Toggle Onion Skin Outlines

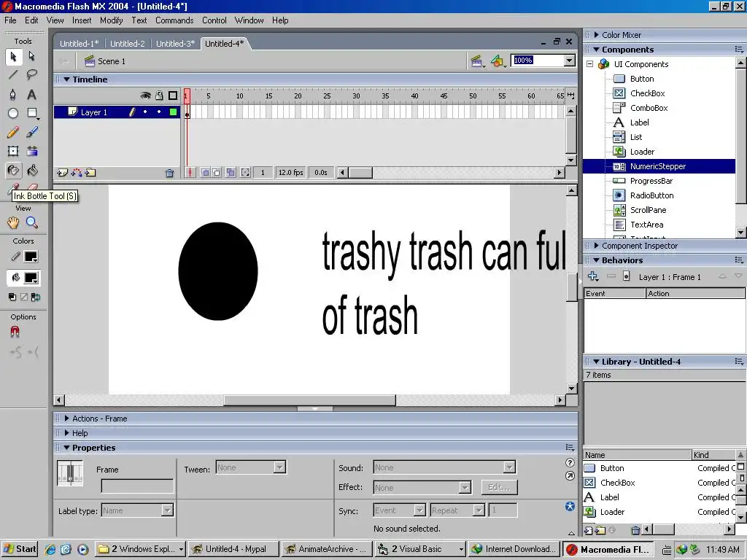pos(217,172)
